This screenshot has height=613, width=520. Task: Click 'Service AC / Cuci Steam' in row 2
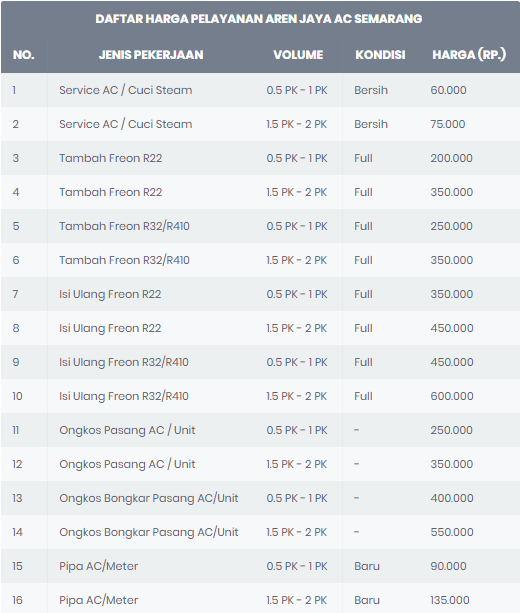tap(126, 124)
